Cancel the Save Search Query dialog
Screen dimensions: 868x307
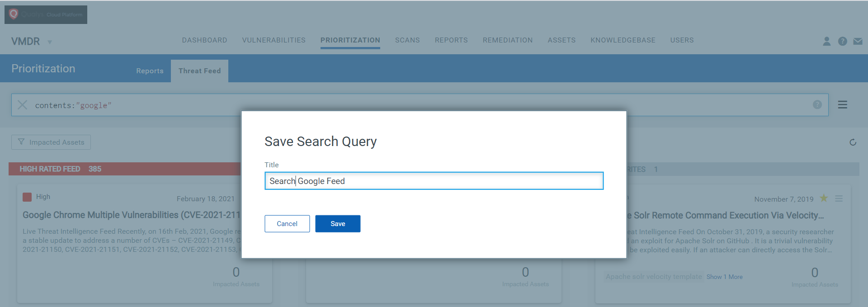[x=287, y=224]
